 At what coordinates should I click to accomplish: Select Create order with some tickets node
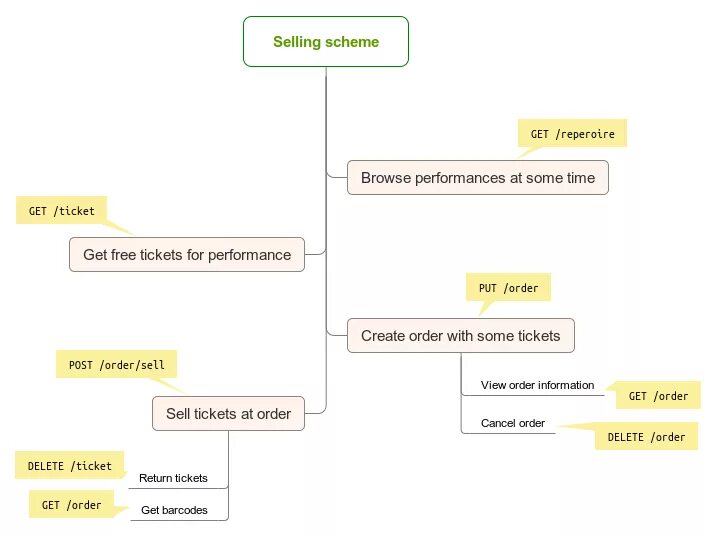[460, 336]
